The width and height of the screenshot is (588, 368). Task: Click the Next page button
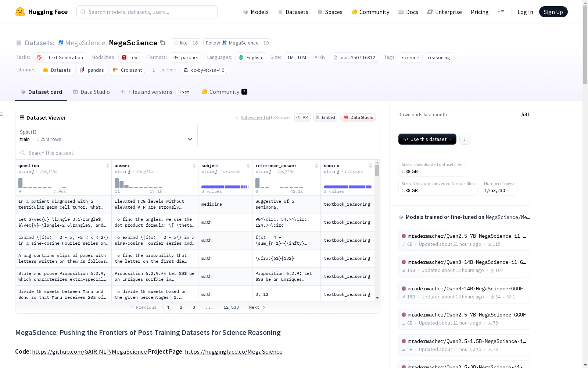[257, 307]
